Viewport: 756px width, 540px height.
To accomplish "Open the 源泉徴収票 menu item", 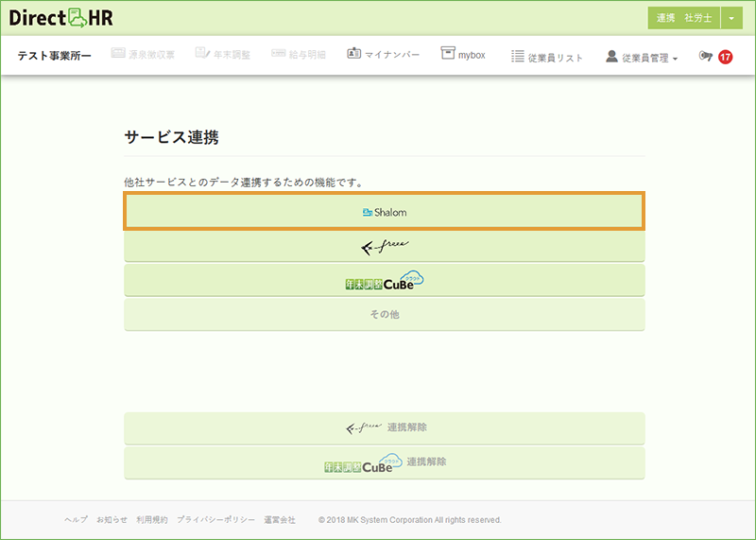I will 143,54.
